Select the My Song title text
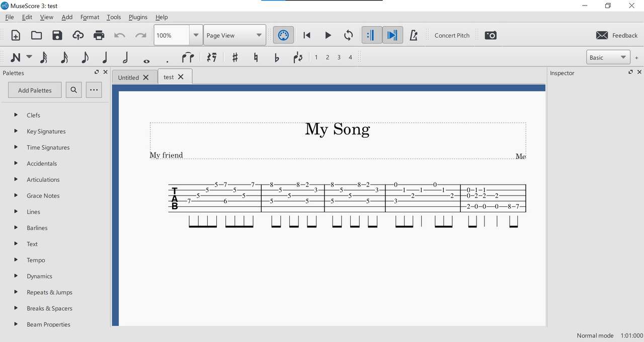 (x=338, y=130)
